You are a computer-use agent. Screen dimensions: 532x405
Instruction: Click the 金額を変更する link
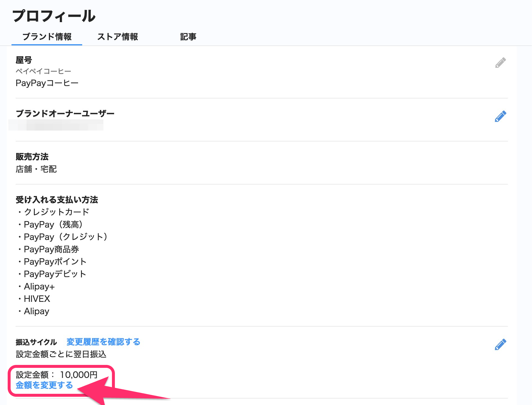[x=44, y=385]
